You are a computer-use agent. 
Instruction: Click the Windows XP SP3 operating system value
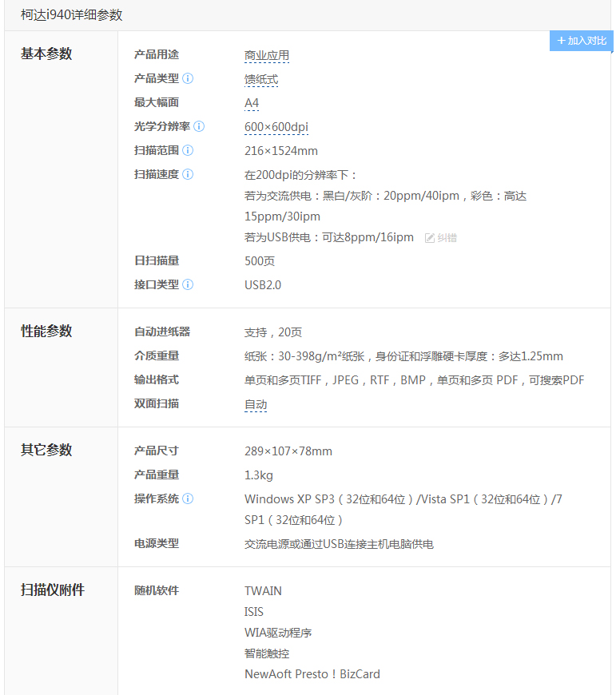pyautogui.click(x=403, y=510)
